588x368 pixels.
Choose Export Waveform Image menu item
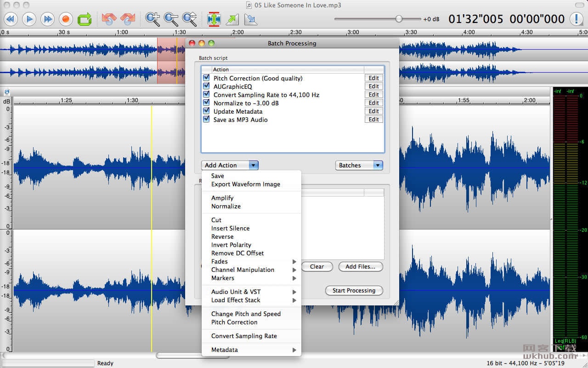[x=251, y=184]
